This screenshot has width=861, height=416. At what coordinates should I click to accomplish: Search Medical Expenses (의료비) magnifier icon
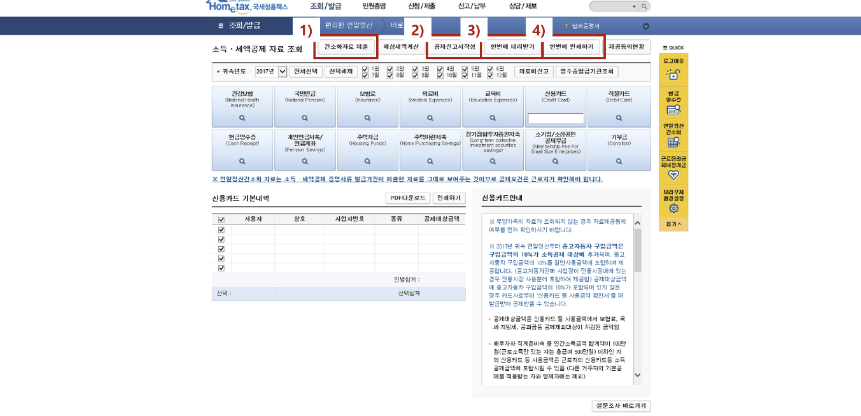pos(430,118)
